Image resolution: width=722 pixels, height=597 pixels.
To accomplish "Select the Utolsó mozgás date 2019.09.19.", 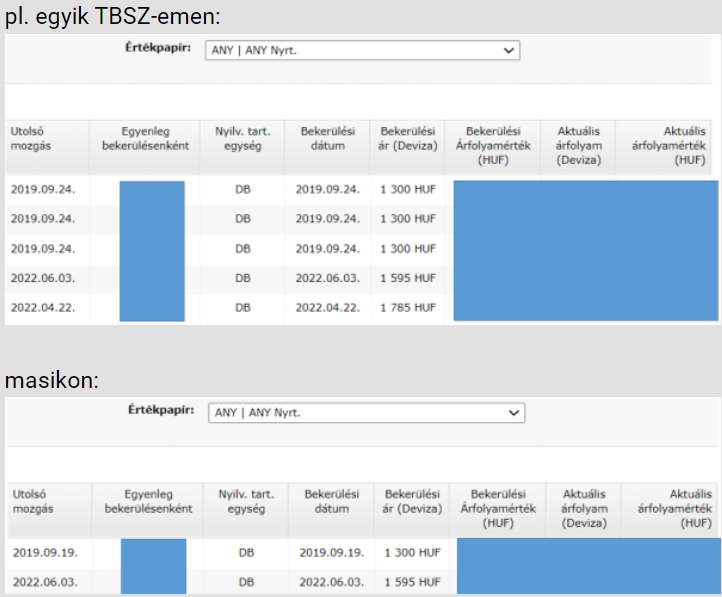I will coord(45,552).
